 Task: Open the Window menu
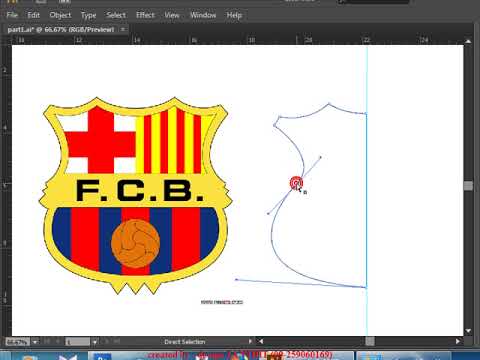coord(203,15)
